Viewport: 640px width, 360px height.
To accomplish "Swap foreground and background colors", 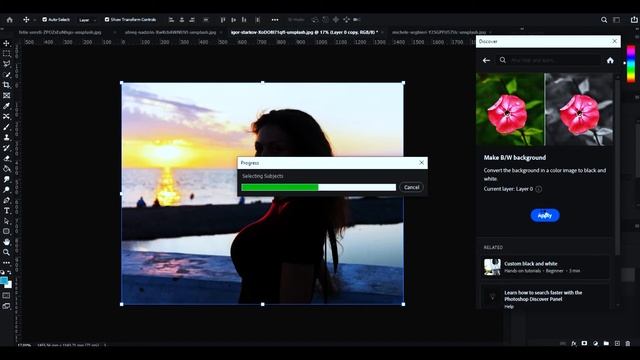I will pyautogui.click(x=9, y=273).
